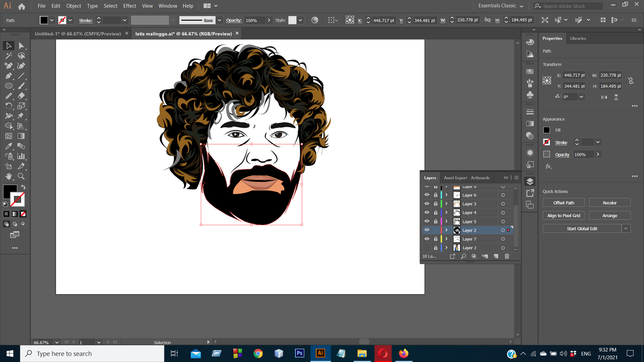The height and width of the screenshot is (362, 644).
Task: Swap fill and stroke colors
Action: click(x=23, y=188)
